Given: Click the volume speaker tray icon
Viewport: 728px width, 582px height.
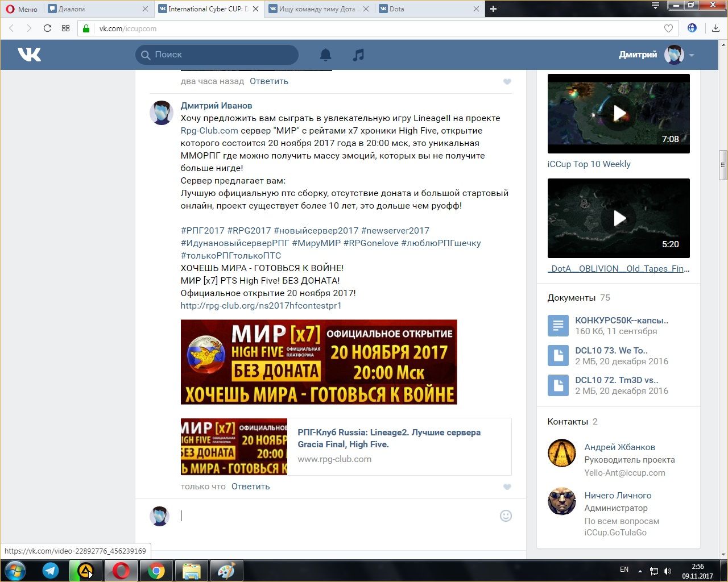Looking at the screenshot, I should tap(667, 571).
